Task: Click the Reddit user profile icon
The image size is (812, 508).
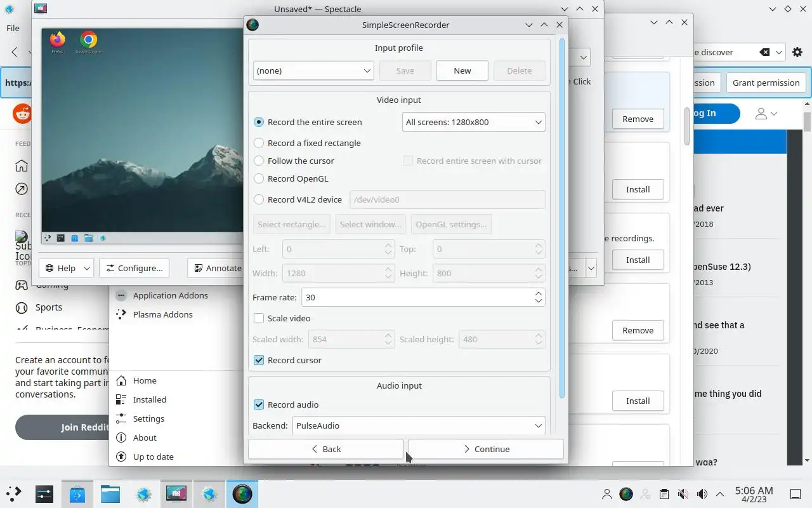Action: click(x=761, y=114)
